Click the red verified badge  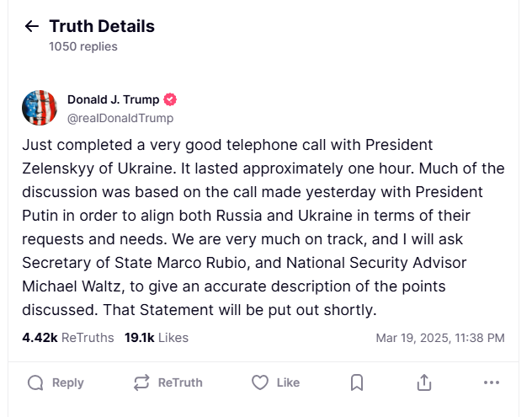170,99
